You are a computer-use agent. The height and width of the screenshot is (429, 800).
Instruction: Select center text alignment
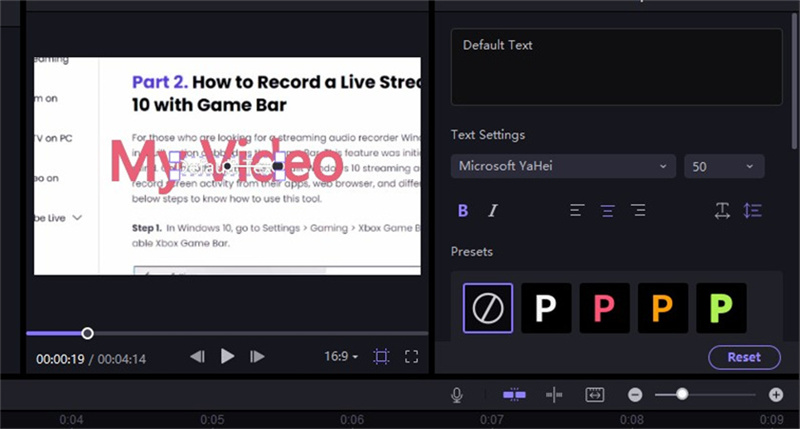pos(606,210)
